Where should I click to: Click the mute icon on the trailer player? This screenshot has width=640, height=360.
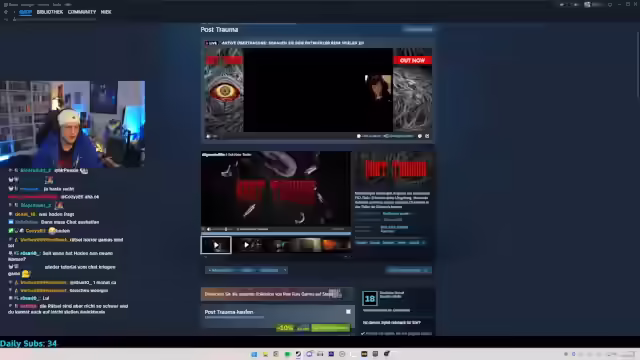click(x=209, y=229)
